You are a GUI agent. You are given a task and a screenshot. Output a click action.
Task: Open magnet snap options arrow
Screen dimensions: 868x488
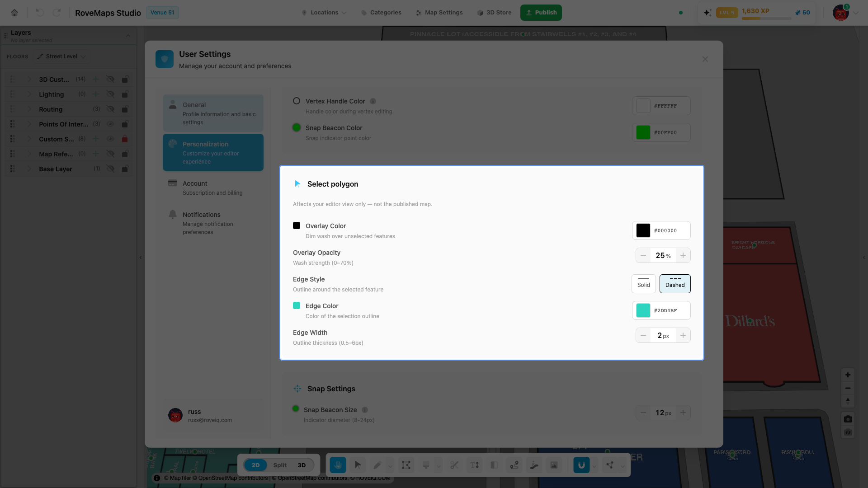click(594, 465)
